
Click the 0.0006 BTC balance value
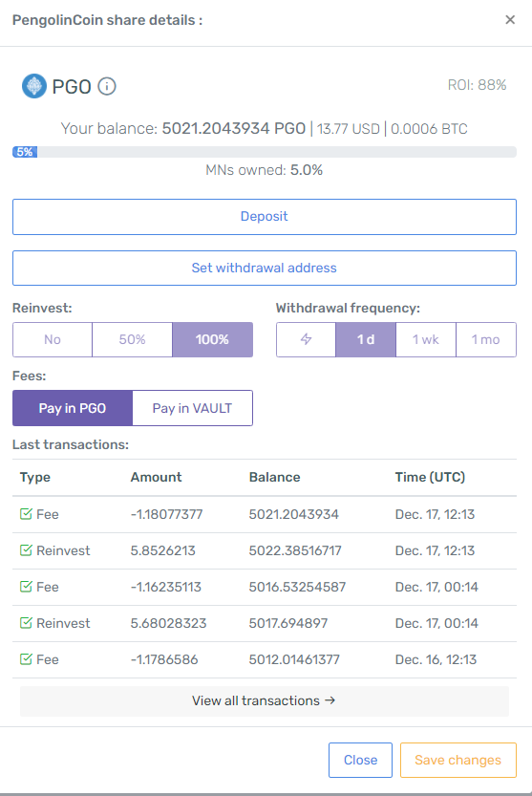[429, 129]
